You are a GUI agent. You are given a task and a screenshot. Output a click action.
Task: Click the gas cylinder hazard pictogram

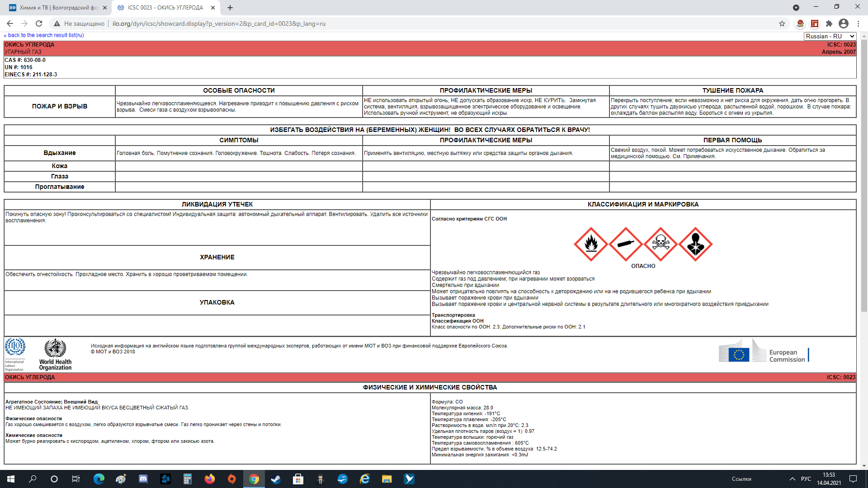626,244
